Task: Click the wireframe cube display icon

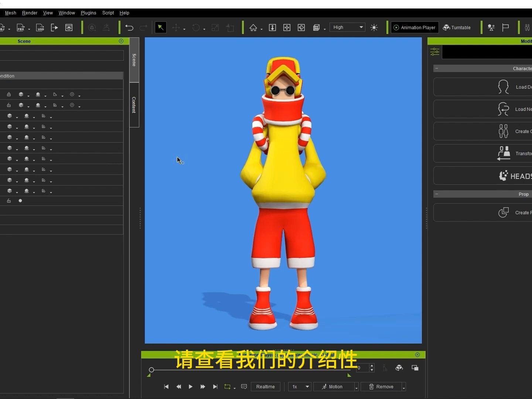Action: pos(316,28)
